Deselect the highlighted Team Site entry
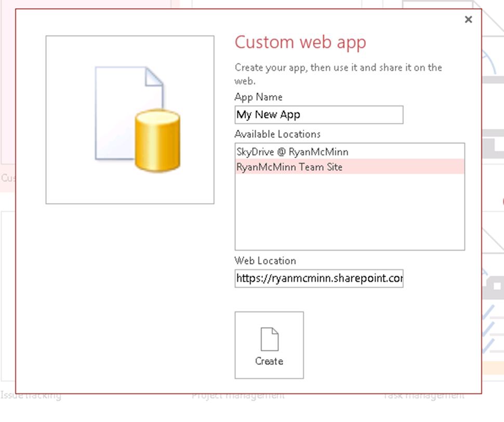This screenshot has width=504, height=422. click(289, 167)
